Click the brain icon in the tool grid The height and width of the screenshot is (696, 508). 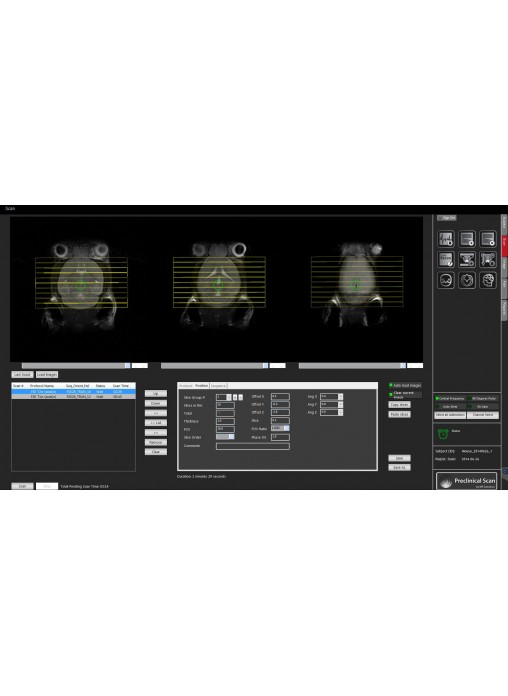488,281
